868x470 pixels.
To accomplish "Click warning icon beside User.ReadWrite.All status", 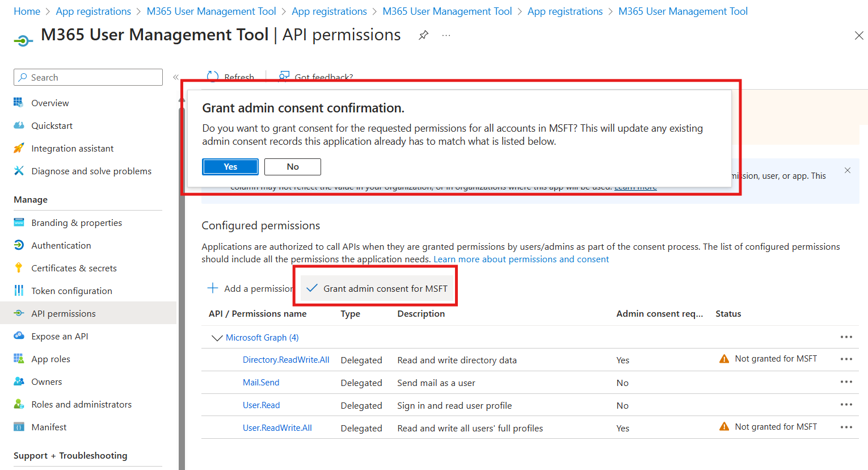I will pos(724,427).
